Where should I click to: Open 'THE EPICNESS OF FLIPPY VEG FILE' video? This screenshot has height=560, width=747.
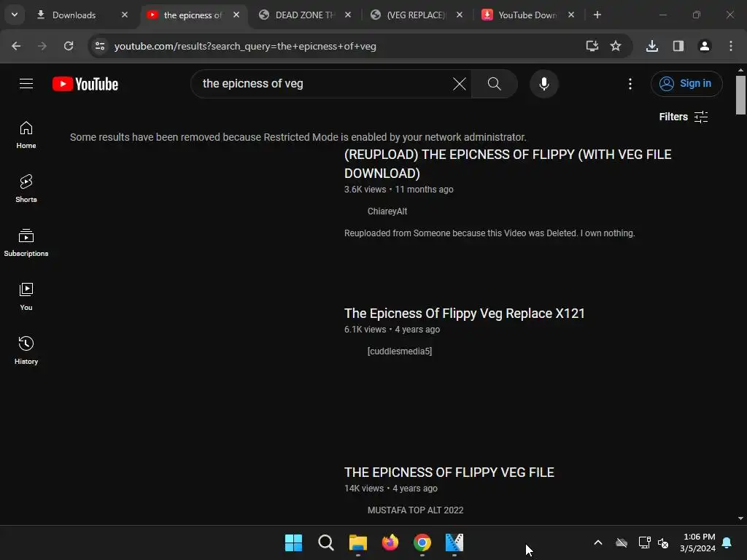point(449,472)
